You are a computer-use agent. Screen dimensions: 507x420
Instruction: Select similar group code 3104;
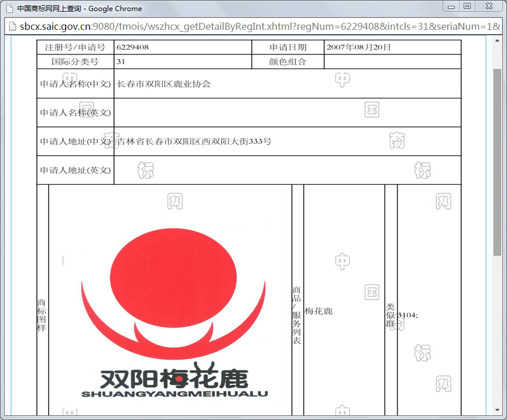(x=407, y=315)
